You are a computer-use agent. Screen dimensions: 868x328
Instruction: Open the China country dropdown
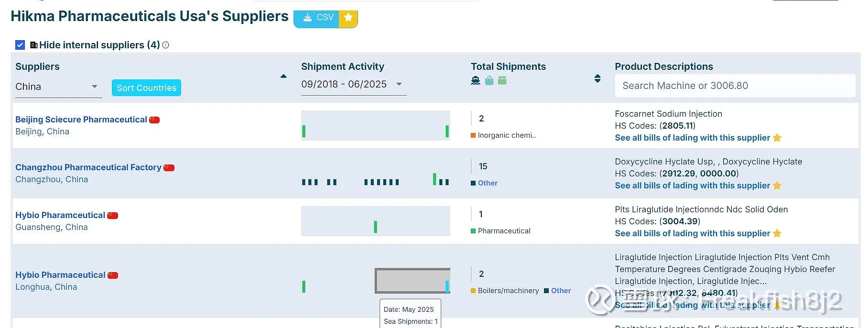(58, 87)
